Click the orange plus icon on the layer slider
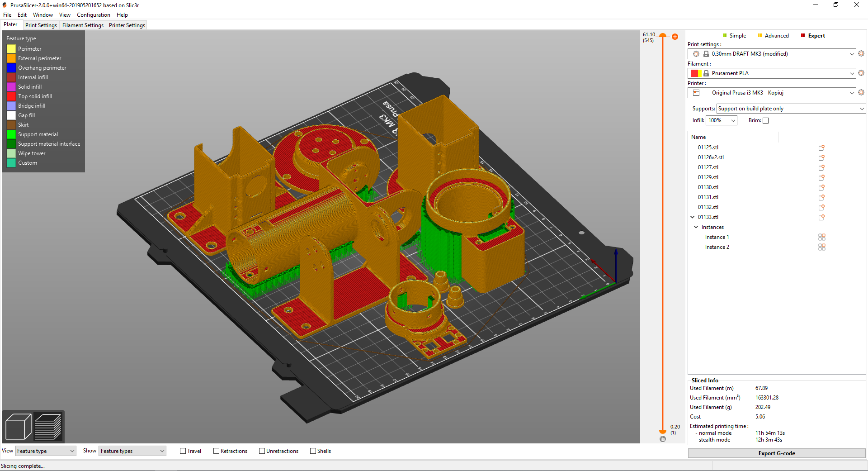Image resolution: width=868 pixels, height=471 pixels. coord(675,37)
